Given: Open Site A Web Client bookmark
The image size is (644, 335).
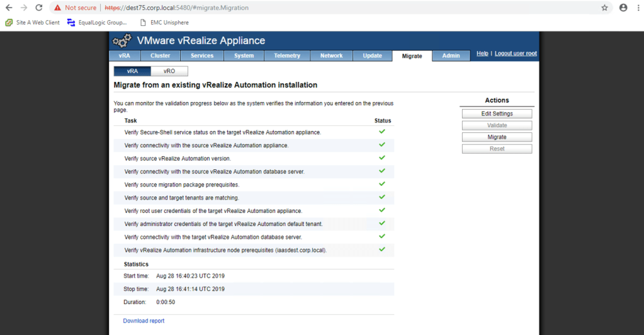Looking at the screenshot, I should [33, 23].
